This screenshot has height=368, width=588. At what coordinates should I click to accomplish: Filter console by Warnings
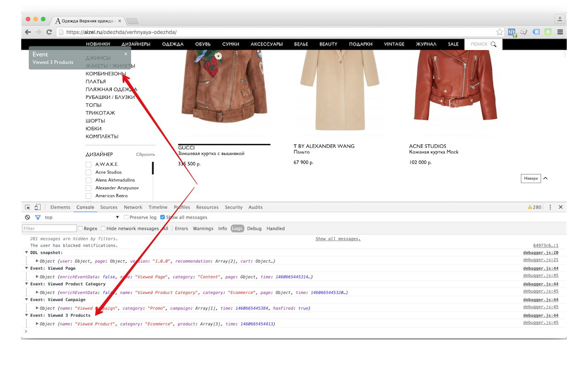coord(203,229)
